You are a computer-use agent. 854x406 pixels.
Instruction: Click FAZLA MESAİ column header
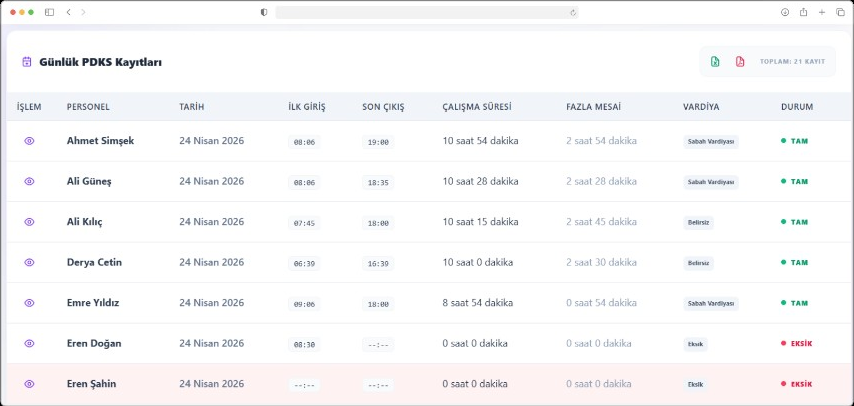point(594,107)
